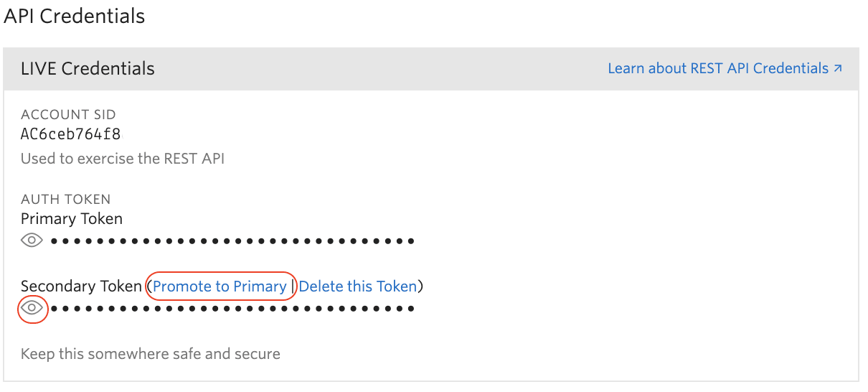The width and height of the screenshot is (868, 392).
Task: Select the Account SID value AC6ceb764f8
Action: tap(71, 134)
